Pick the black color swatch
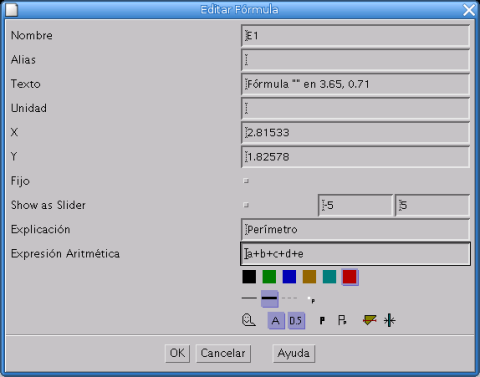Image resolution: width=480 pixels, height=377 pixels. 249,277
